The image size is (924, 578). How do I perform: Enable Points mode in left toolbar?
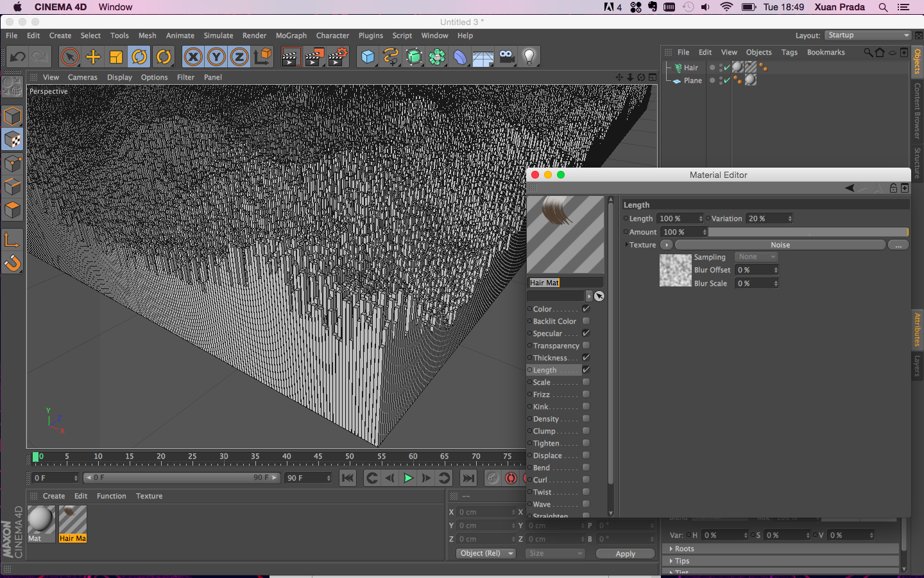(x=12, y=164)
